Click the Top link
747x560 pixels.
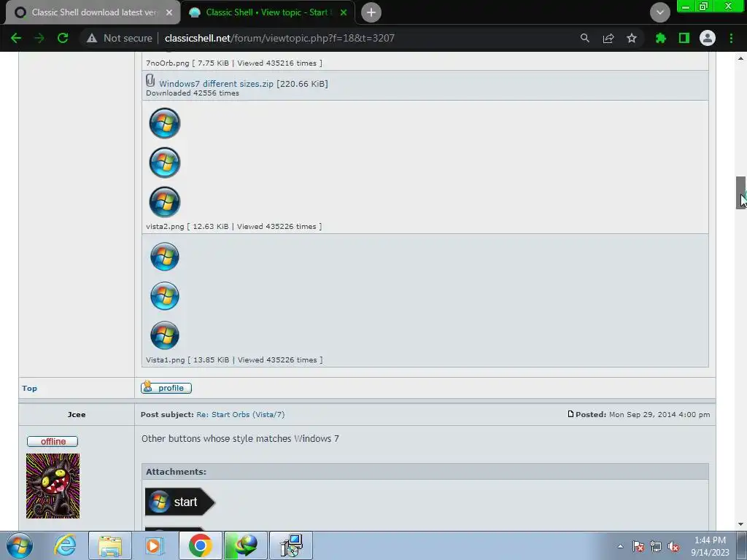point(29,388)
